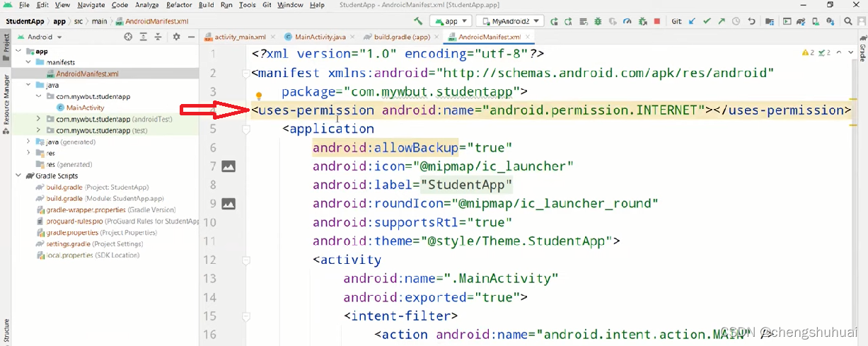Open the Navigate menu

point(91,5)
